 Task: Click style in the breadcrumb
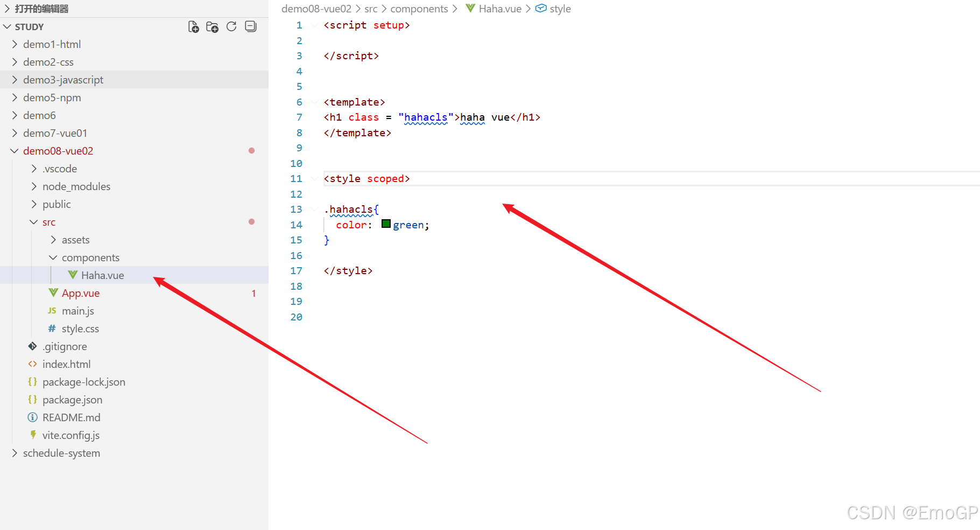point(560,9)
